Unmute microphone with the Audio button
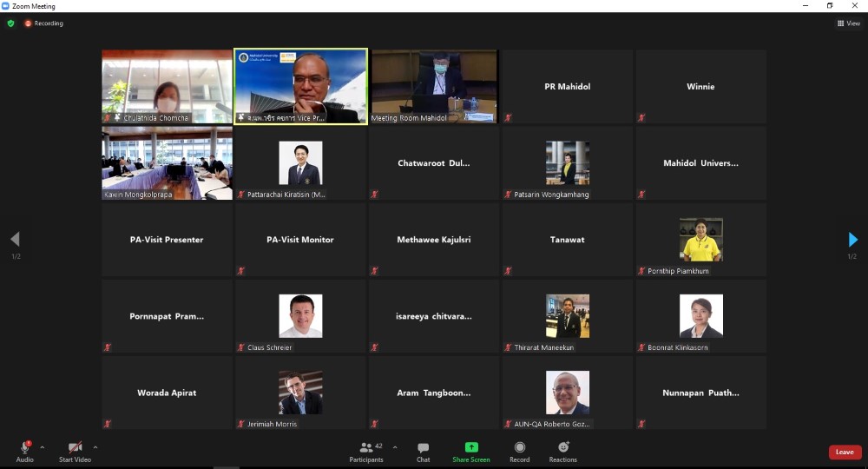Image resolution: width=868 pixels, height=469 pixels. (x=25, y=450)
